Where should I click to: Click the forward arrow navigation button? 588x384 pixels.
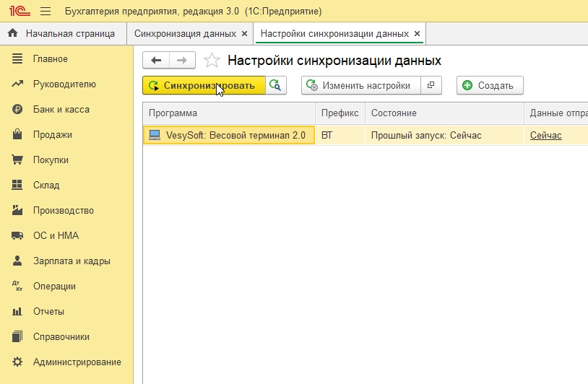[182, 61]
